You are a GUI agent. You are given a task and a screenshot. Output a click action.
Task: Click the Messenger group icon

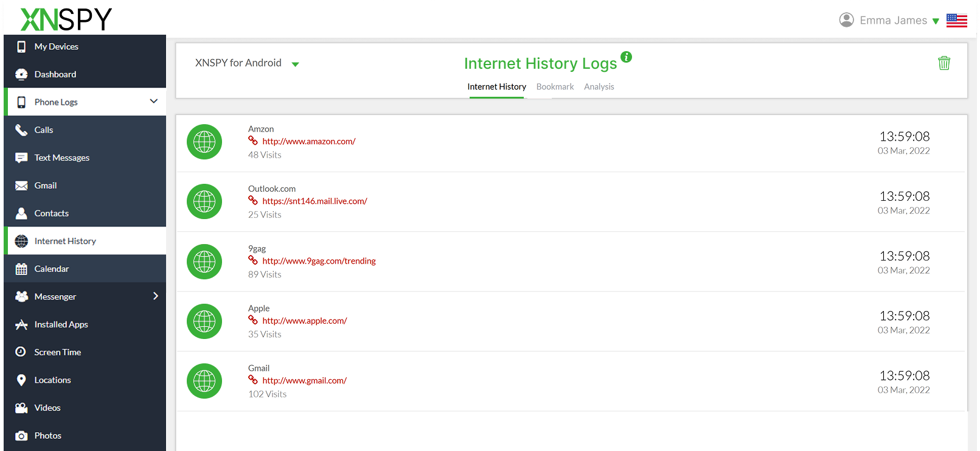point(21,296)
